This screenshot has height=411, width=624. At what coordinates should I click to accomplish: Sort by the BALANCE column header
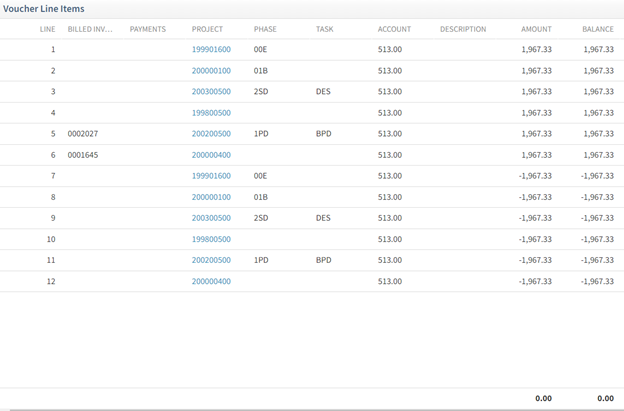pyautogui.click(x=598, y=29)
